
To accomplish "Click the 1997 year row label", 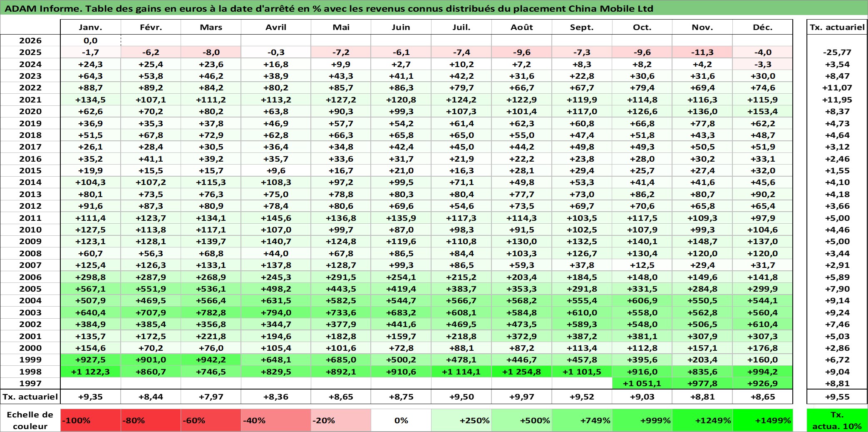I will (x=30, y=383).
